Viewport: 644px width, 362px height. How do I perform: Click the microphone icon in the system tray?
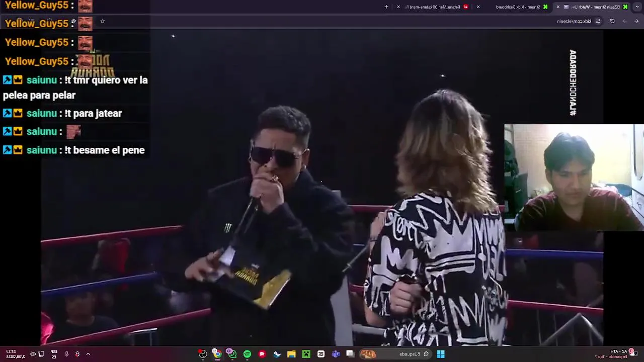click(66, 354)
